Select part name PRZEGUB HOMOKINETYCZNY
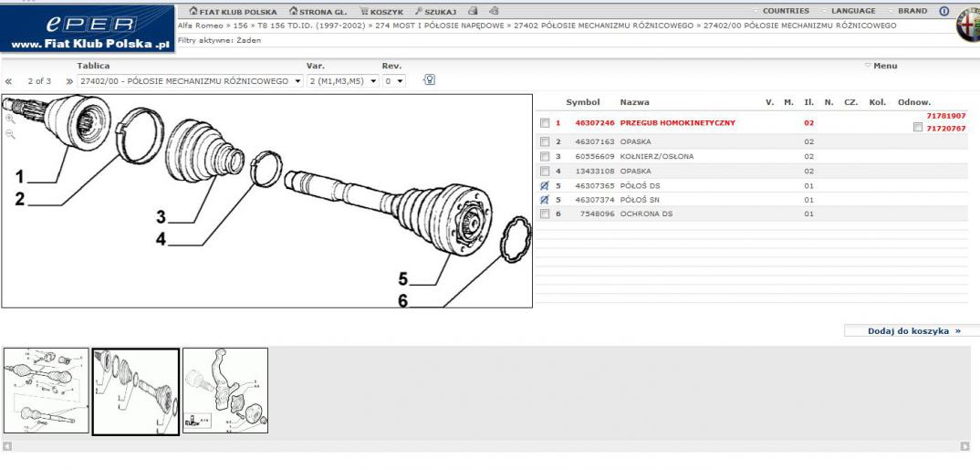980x469 pixels. (677, 123)
